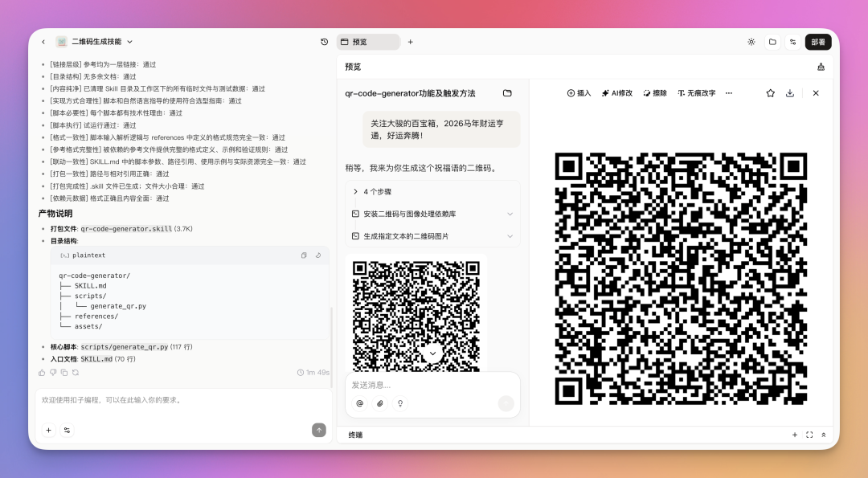The width and height of the screenshot is (868, 478).
Task: Click the 关注大骏的百宝箱 message bubble
Action: tap(441, 129)
